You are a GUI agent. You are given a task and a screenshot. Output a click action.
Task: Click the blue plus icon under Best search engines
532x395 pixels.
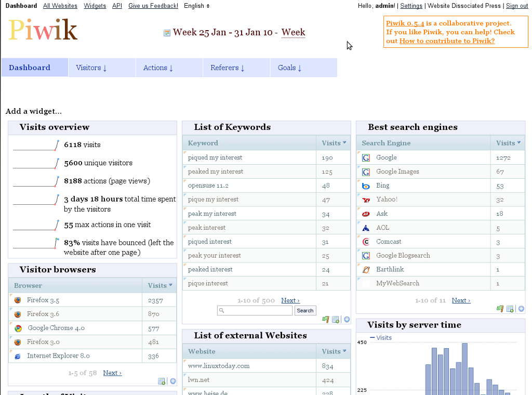(521, 309)
